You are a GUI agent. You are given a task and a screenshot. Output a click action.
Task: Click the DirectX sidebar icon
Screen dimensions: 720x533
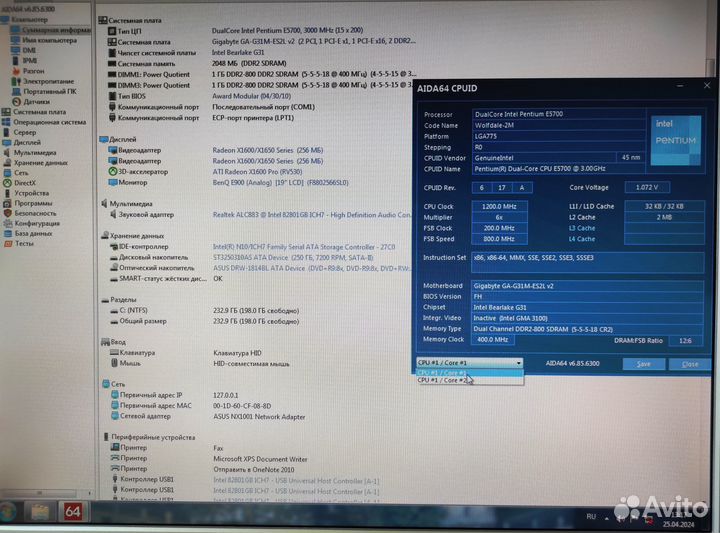(6, 183)
